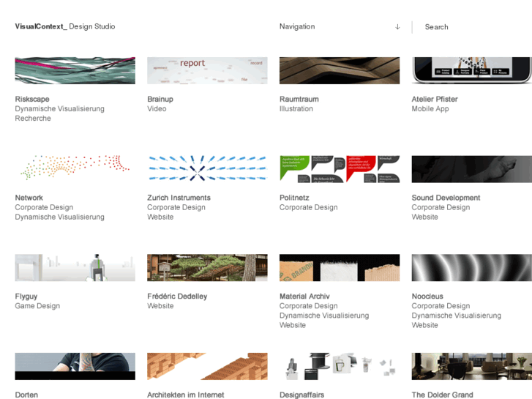Viewport: 532px width, 399px height.
Task: Click the Frédéric Dedelley title link
Action: click(177, 297)
